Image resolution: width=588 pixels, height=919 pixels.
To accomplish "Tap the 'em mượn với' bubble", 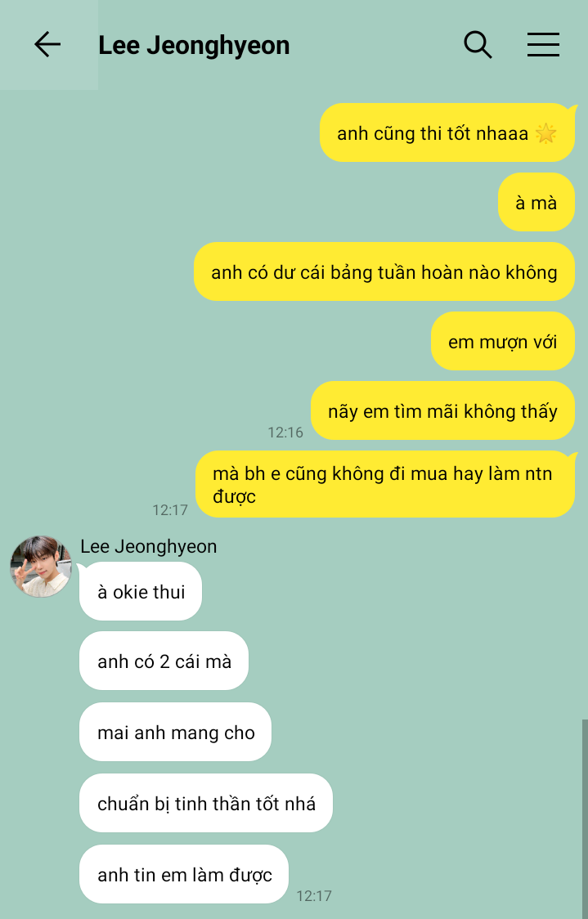I will click(502, 341).
